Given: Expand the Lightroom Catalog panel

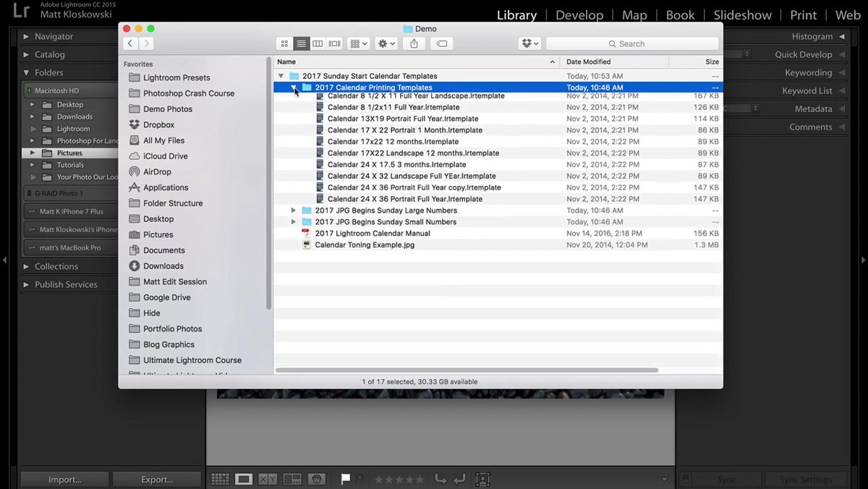Looking at the screenshot, I should click(27, 54).
